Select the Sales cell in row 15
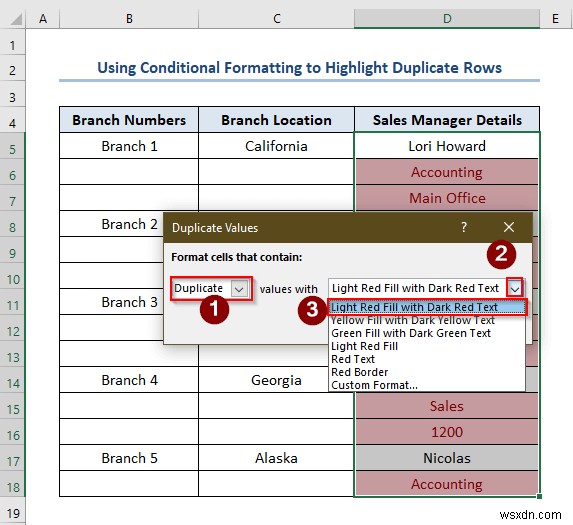 pyautogui.click(x=447, y=406)
